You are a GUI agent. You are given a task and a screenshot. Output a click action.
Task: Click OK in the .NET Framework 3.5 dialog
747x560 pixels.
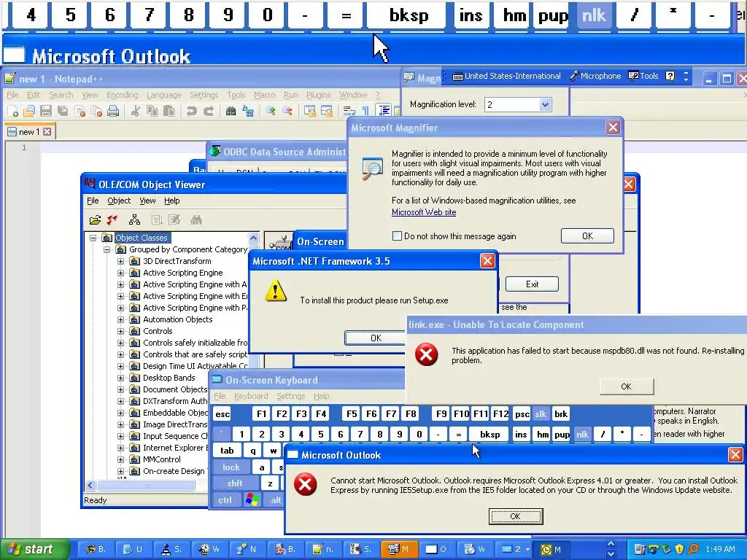(x=376, y=338)
